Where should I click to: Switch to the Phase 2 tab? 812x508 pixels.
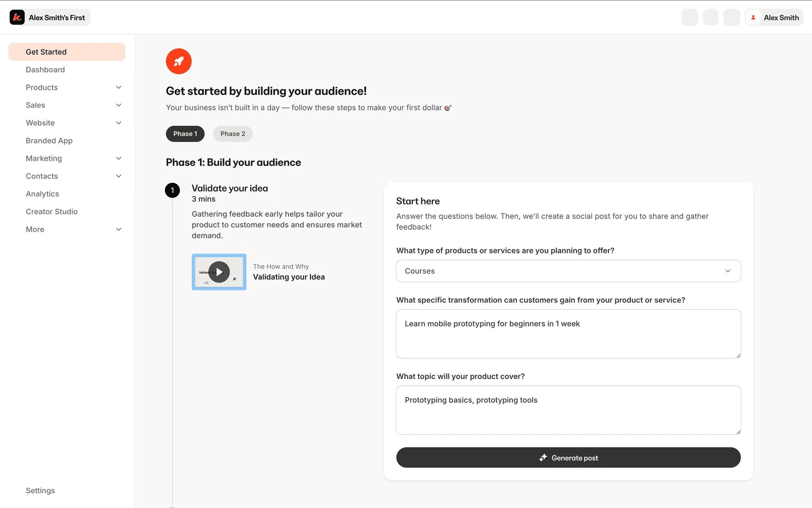point(233,134)
